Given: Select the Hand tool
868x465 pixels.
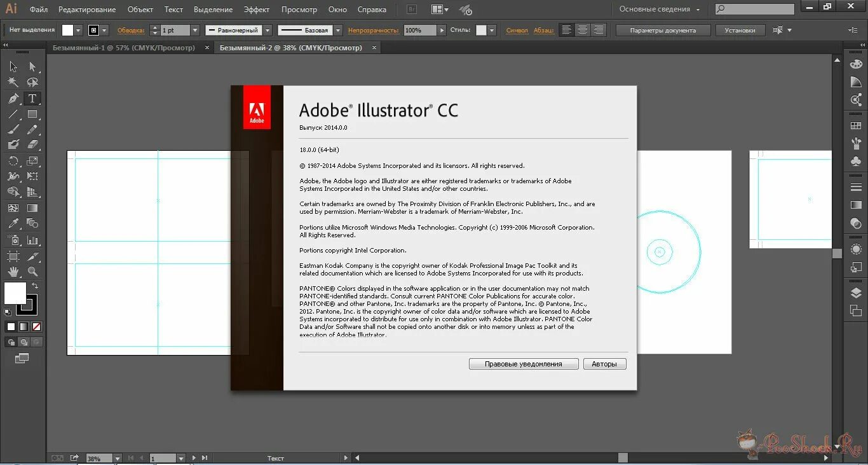Looking at the screenshot, I should (13, 272).
